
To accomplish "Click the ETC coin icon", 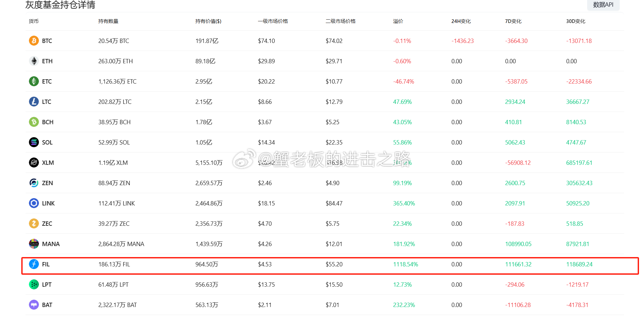I will coord(34,81).
